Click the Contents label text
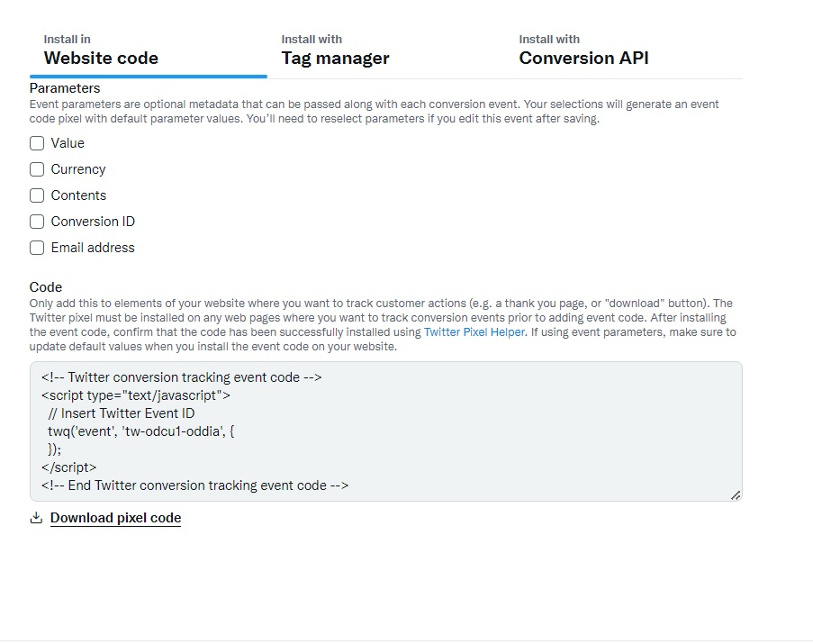 pyautogui.click(x=78, y=195)
